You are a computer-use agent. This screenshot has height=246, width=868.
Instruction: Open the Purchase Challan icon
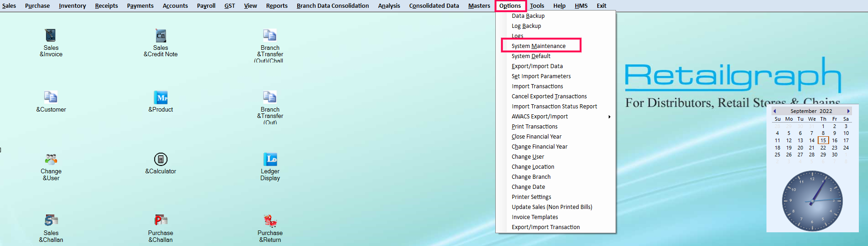[161, 220]
